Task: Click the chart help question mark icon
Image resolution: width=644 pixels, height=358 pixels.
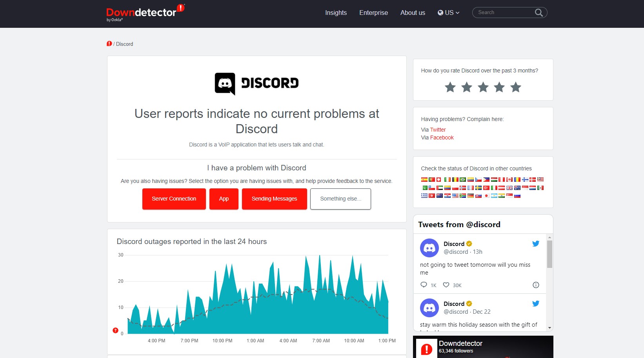Action: pos(115,330)
